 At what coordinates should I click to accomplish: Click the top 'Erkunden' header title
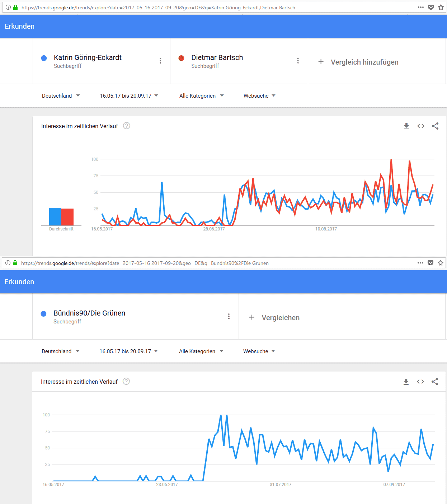tap(20, 26)
